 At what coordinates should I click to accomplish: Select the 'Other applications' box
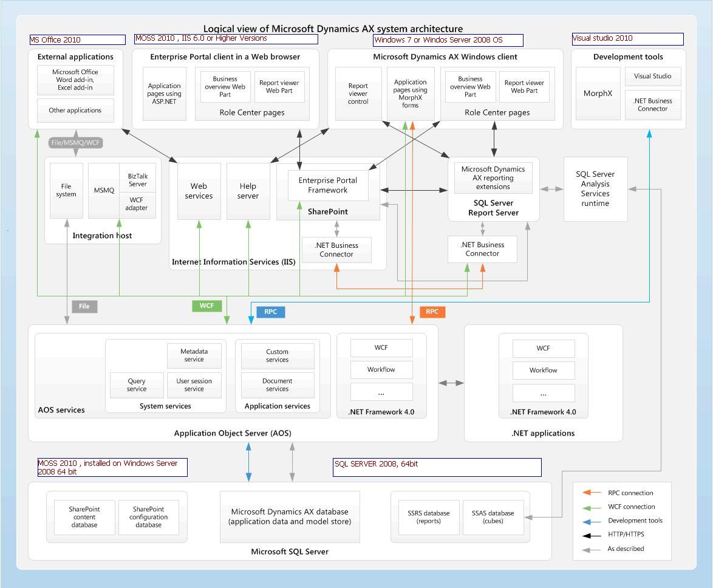click(x=75, y=110)
